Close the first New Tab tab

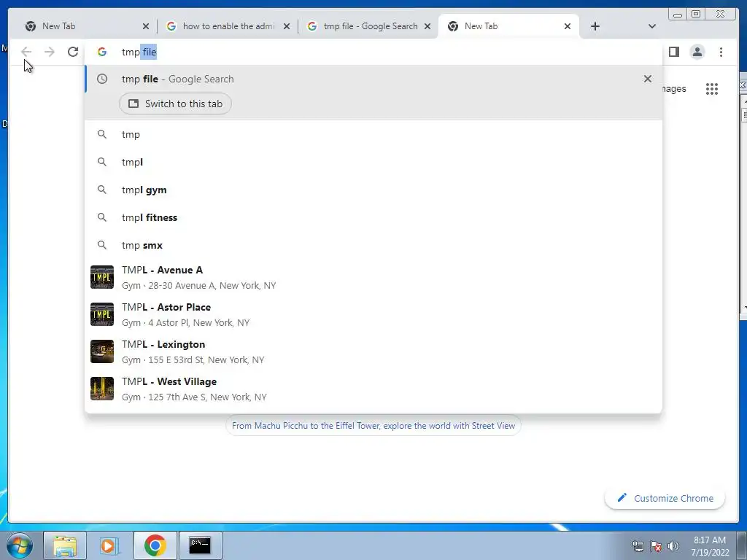pyautogui.click(x=146, y=26)
